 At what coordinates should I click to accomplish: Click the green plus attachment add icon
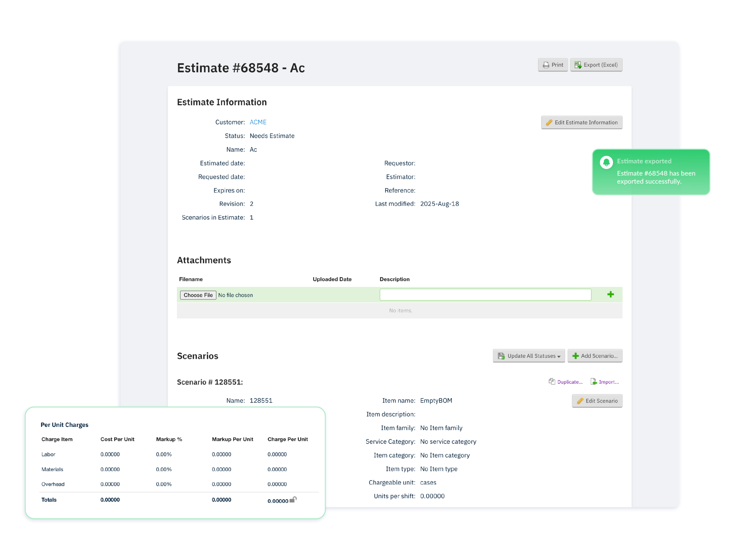[x=610, y=294]
